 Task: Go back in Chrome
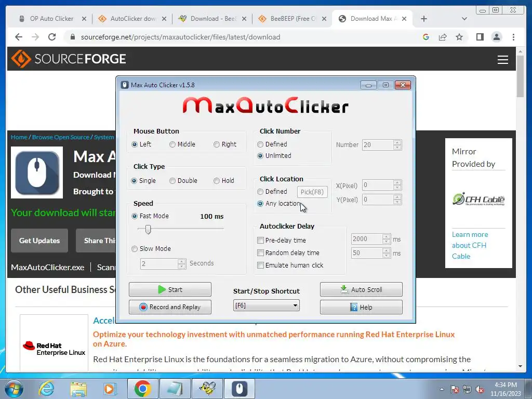click(19, 37)
